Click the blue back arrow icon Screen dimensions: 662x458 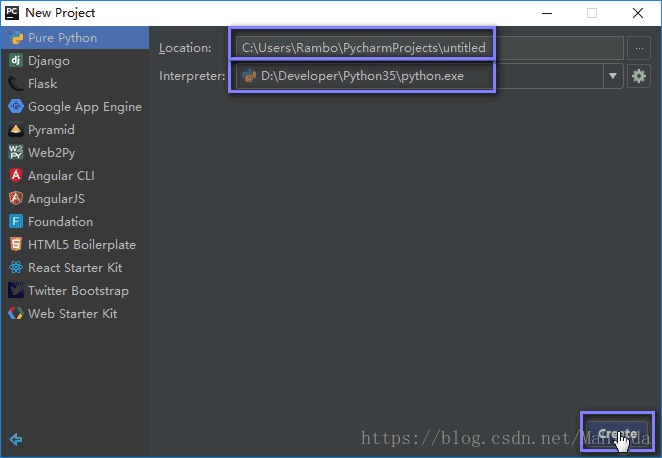[16, 439]
